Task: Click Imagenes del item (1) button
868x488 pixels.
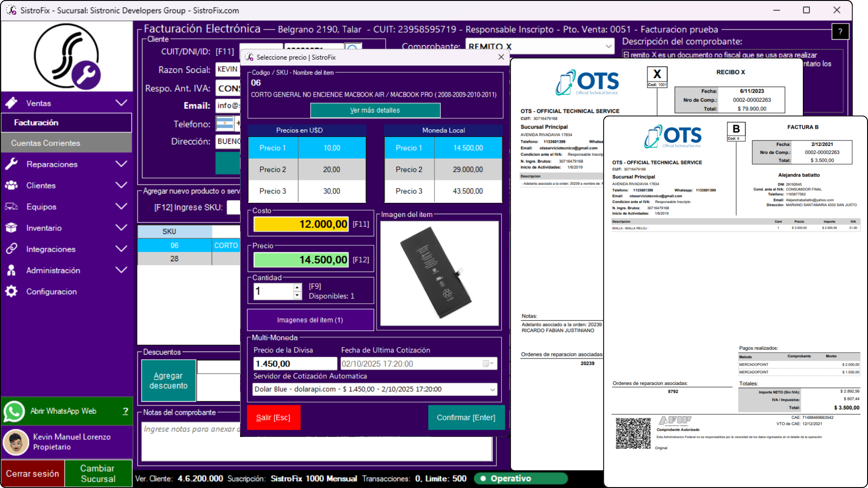Action: (x=310, y=320)
